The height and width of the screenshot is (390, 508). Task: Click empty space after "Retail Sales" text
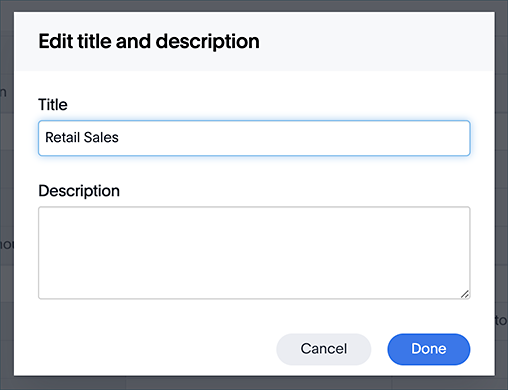[x=293, y=138]
